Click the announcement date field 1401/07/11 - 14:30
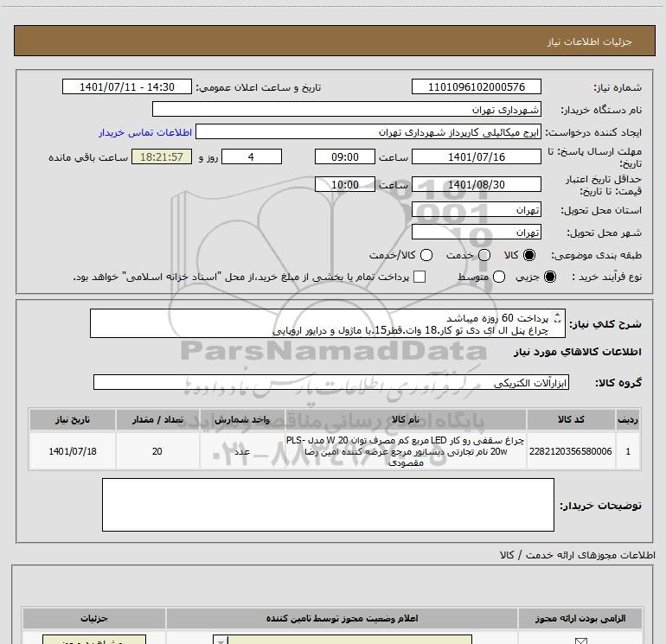 127,86
